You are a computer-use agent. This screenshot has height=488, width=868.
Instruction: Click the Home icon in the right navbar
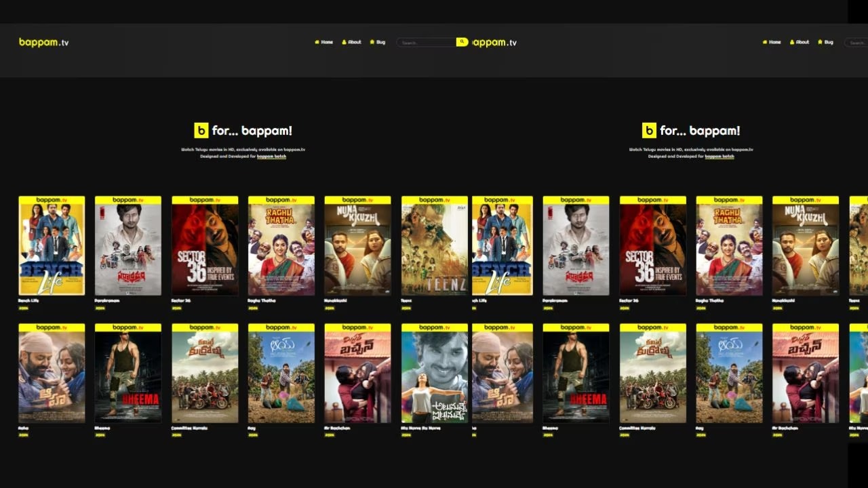pyautogui.click(x=765, y=42)
